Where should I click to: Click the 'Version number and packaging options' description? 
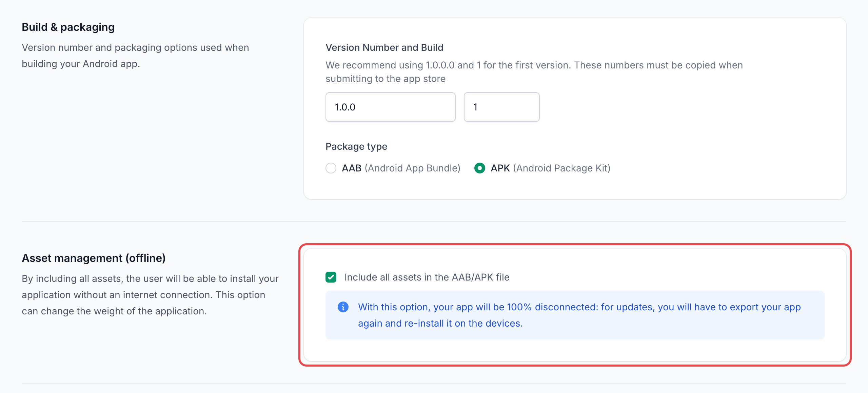(135, 56)
